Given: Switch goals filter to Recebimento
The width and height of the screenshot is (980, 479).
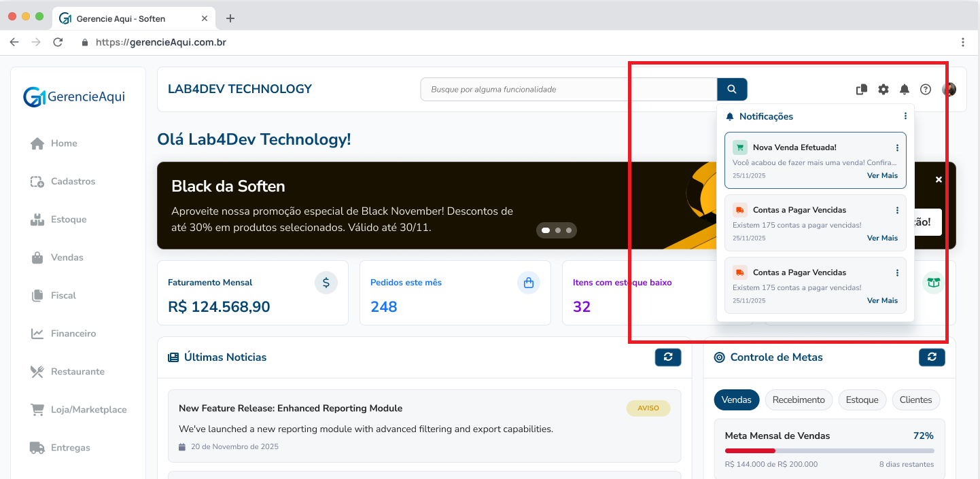Looking at the screenshot, I should click(x=799, y=400).
